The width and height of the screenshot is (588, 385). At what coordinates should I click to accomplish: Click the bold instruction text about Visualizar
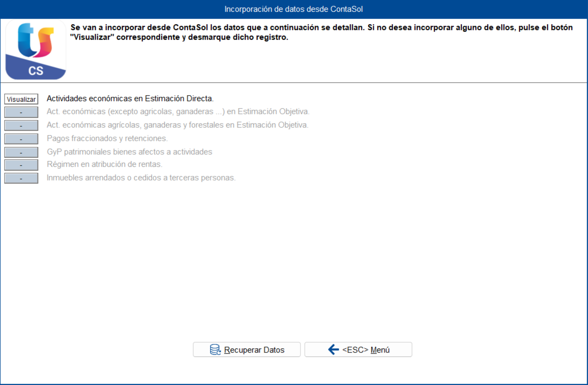pyautogui.click(x=322, y=32)
